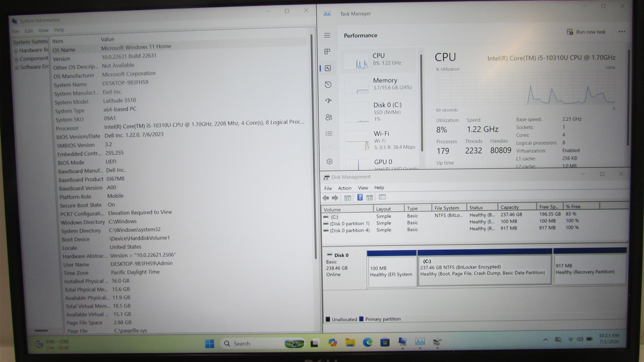Open Windows Start menu
The image size is (644, 362).
tap(210, 344)
